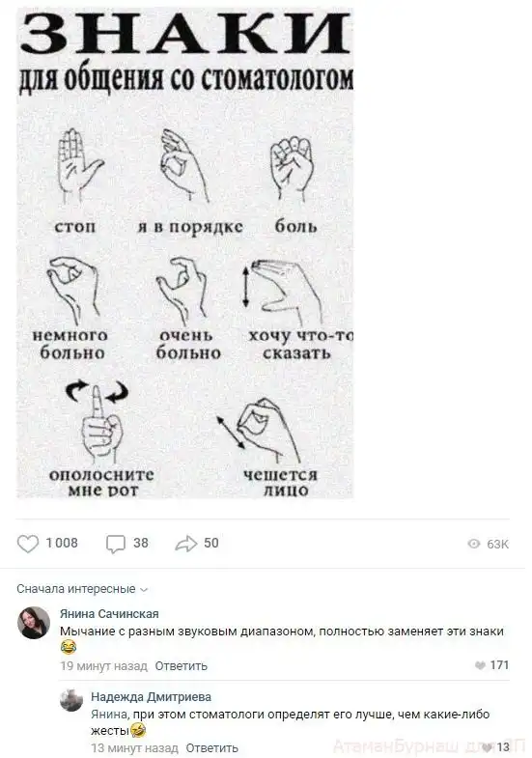Click the chevron next to Сначала интересные
Viewport: 532px width, 758px height.
point(144,590)
